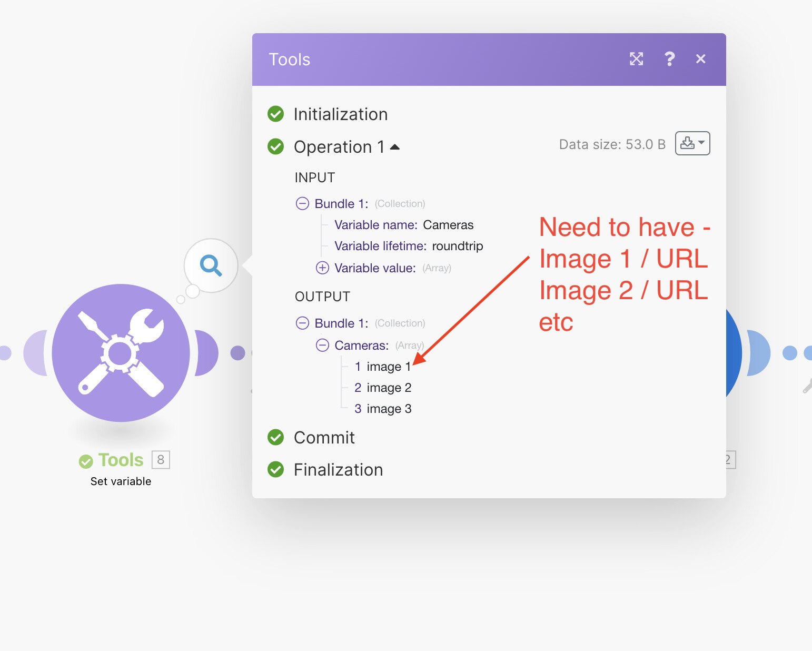The height and width of the screenshot is (651, 812).
Task: Click the Variable name Cameras field
Action: coord(404,225)
